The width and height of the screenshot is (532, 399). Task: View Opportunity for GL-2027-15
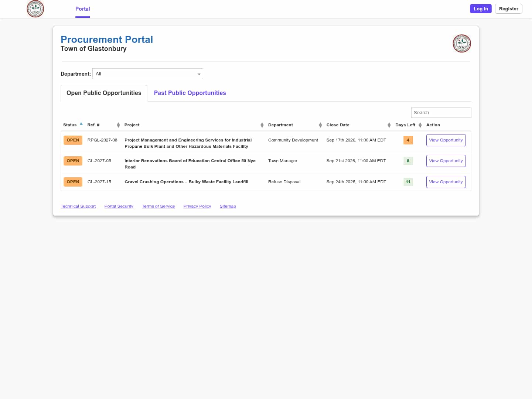pos(446,182)
